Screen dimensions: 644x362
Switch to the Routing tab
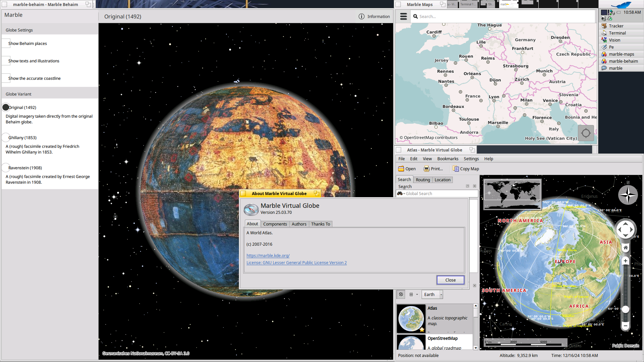click(423, 180)
